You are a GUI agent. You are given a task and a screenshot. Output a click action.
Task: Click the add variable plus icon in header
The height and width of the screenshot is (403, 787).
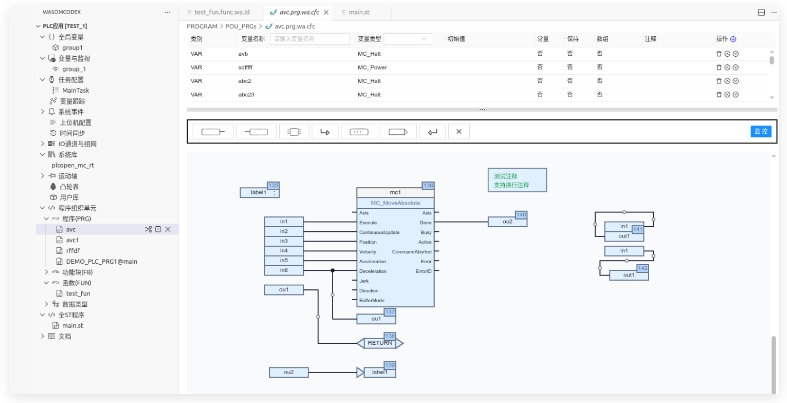(734, 39)
